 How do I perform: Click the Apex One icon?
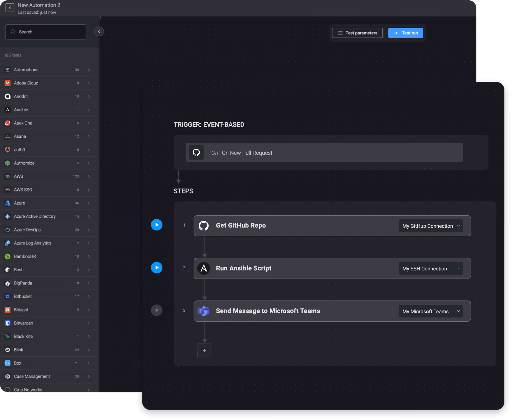coord(8,123)
